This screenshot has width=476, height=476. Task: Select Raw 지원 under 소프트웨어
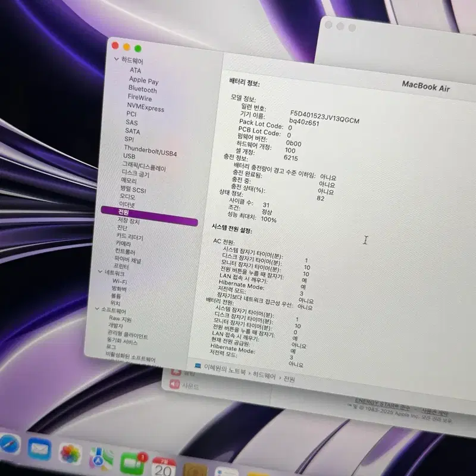point(120,319)
